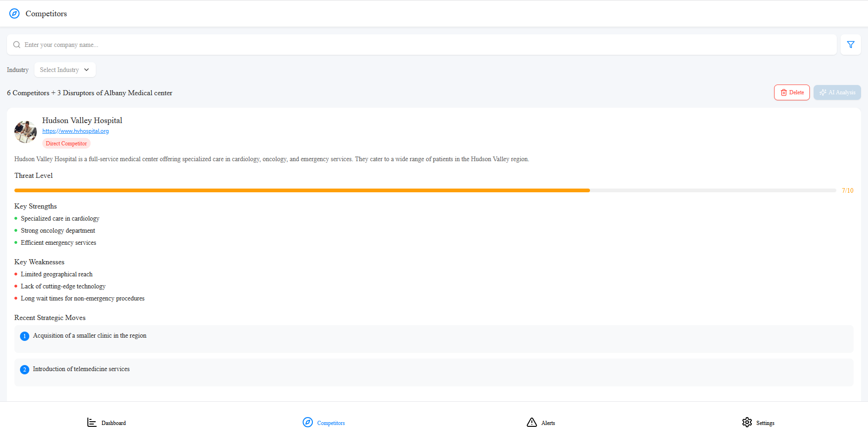
Task: Open the Settings tab label
Action: (765, 423)
